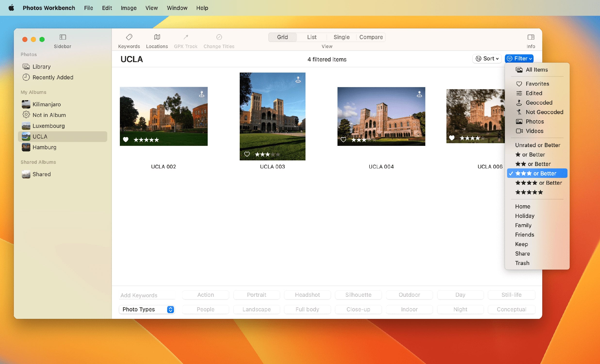Click geocode pin icon on UCLA 003
The height and width of the screenshot is (364, 600).
tap(298, 80)
